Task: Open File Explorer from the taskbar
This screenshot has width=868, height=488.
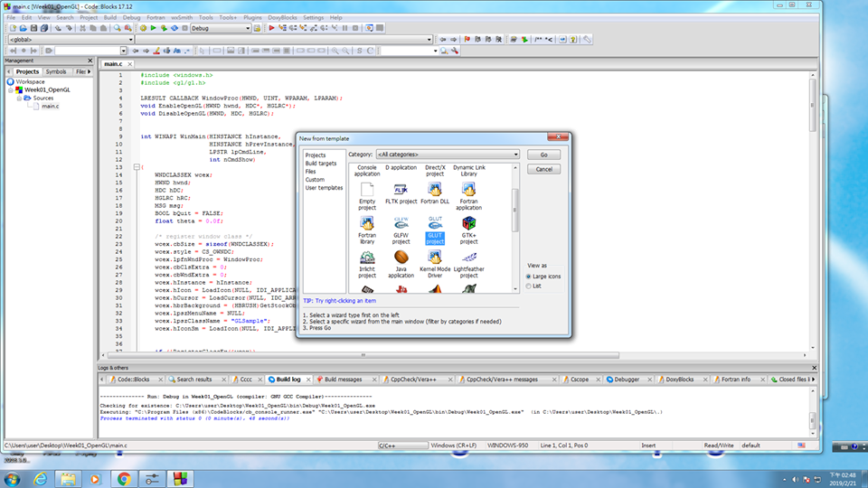Action: (68, 479)
